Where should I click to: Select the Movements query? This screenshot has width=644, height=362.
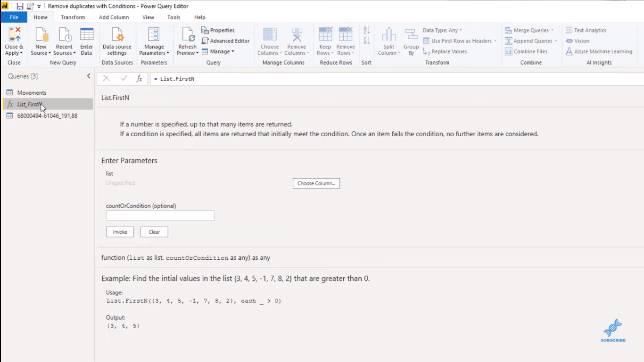click(x=47, y=93)
